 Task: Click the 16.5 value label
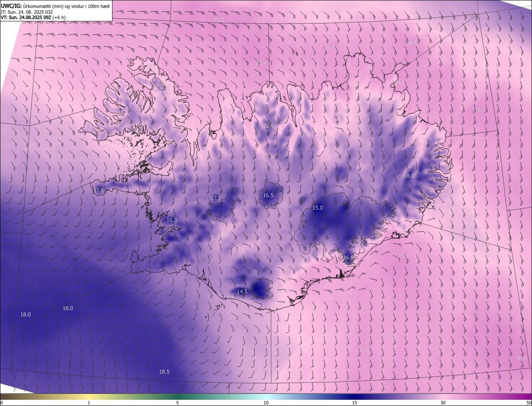point(268,195)
